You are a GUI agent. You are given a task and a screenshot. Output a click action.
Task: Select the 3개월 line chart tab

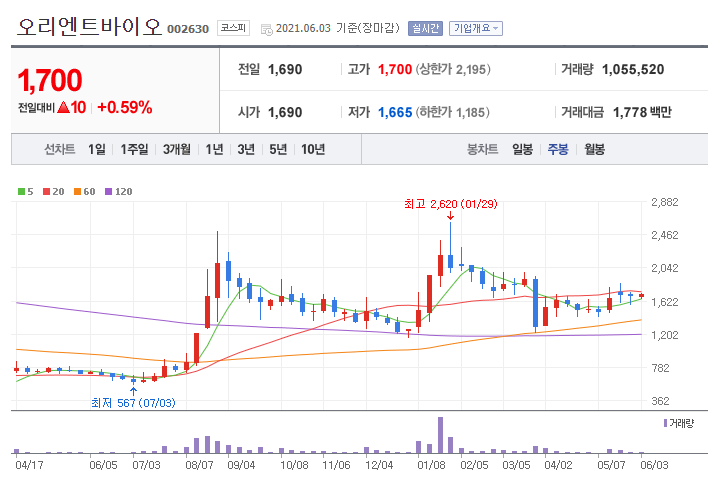point(177,149)
